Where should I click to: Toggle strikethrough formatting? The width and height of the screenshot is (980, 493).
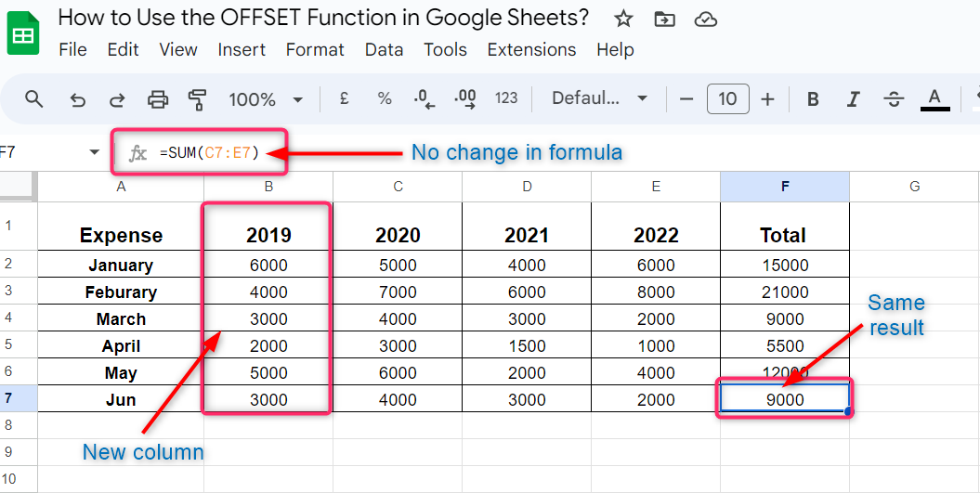pyautogui.click(x=894, y=99)
